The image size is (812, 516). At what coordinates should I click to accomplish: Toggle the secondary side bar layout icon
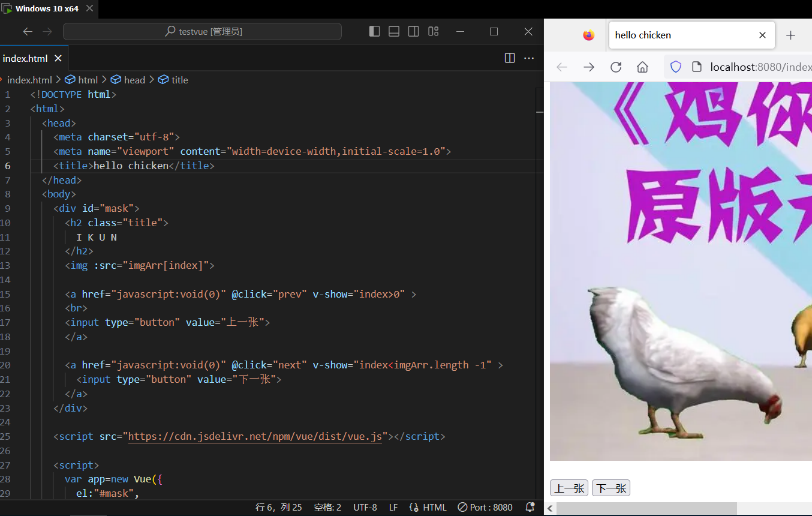coord(414,31)
